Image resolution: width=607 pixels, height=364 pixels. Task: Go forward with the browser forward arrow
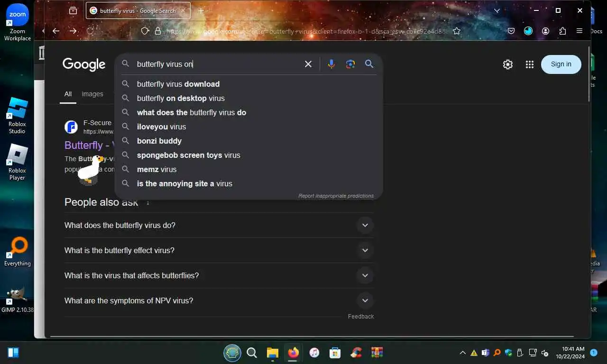[73, 31]
